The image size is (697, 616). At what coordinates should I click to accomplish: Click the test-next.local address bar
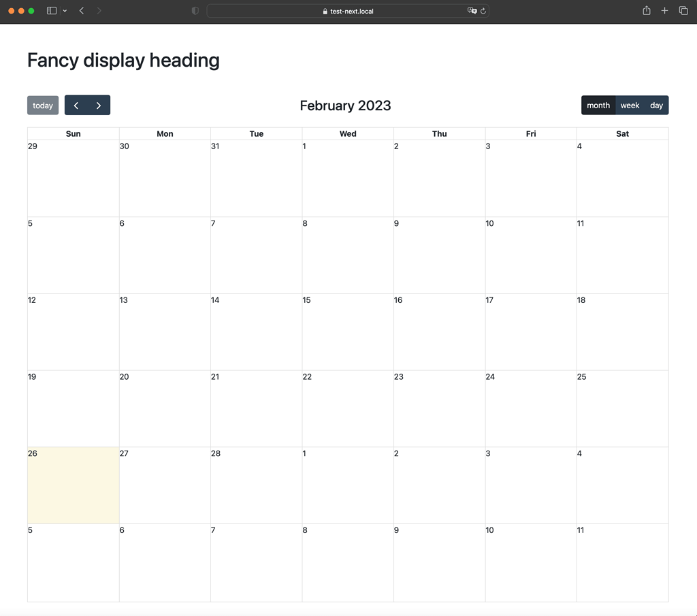[348, 11]
